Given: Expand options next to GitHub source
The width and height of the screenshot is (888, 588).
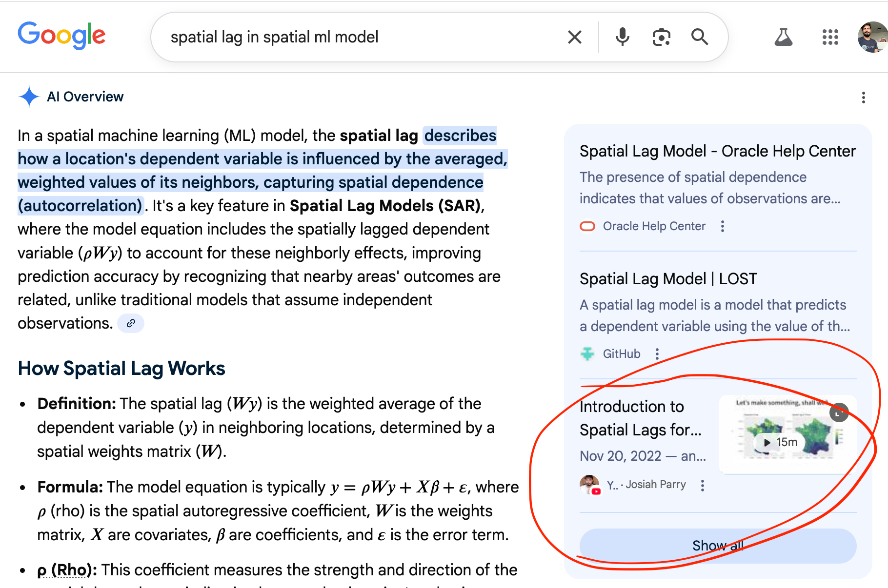Looking at the screenshot, I should tap(657, 354).
